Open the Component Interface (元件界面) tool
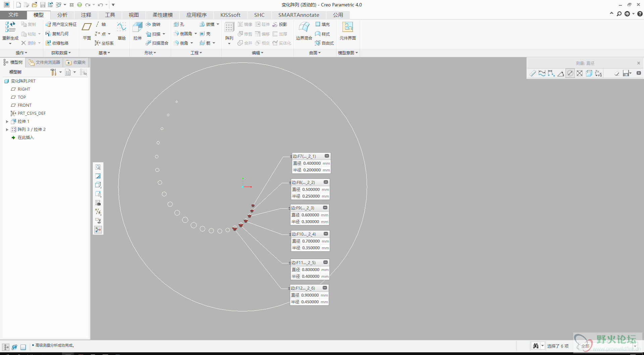Screen dimensions: 644x355 pyautogui.click(x=347, y=27)
